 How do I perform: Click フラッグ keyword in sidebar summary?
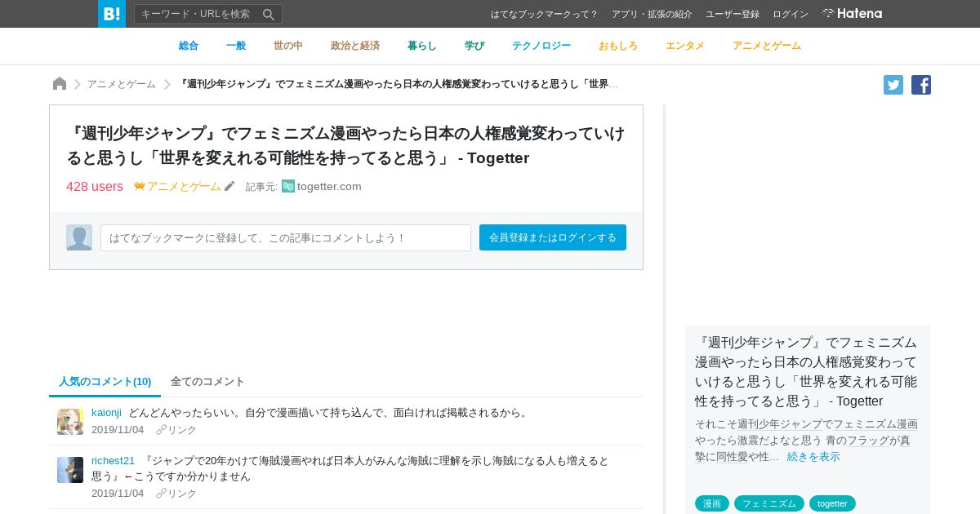pyautogui.click(x=868, y=440)
